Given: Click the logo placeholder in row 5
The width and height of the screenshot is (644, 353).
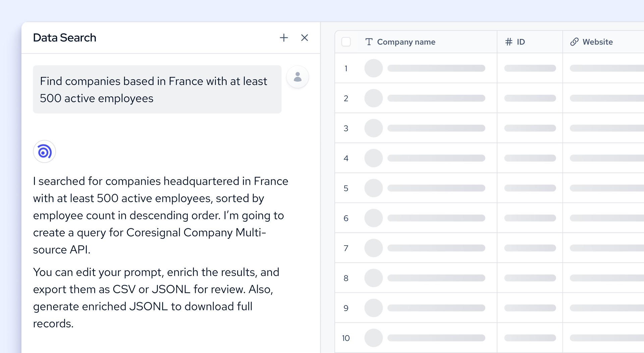Looking at the screenshot, I should [373, 188].
